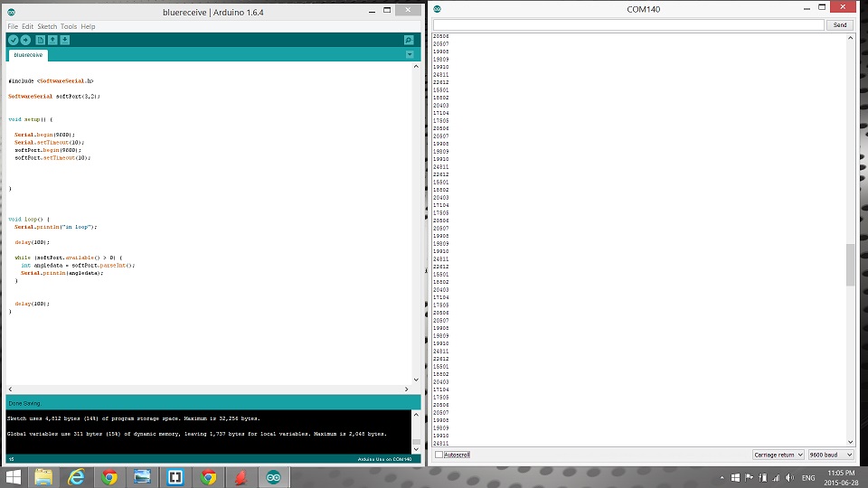This screenshot has width=868, height=488.
Task: Focus the serial monitor text input field
Action: (628, 25)
